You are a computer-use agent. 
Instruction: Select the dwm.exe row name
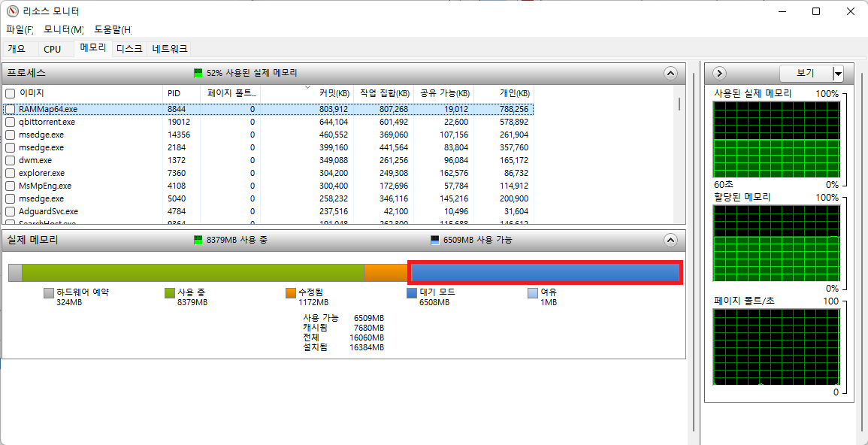click(35, 161)
